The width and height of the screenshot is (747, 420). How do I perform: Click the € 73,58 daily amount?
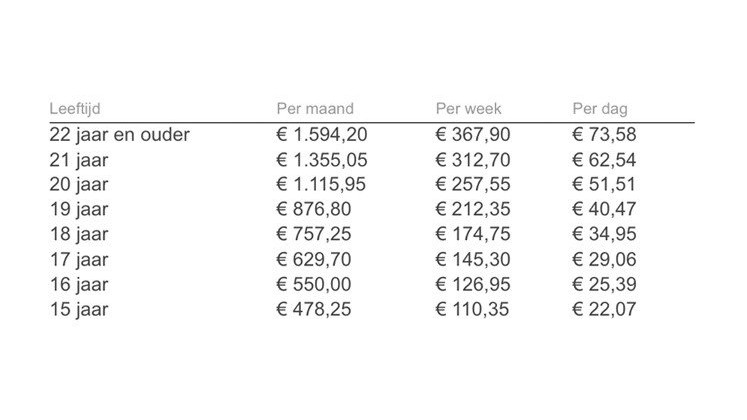(x=604, y=135)
